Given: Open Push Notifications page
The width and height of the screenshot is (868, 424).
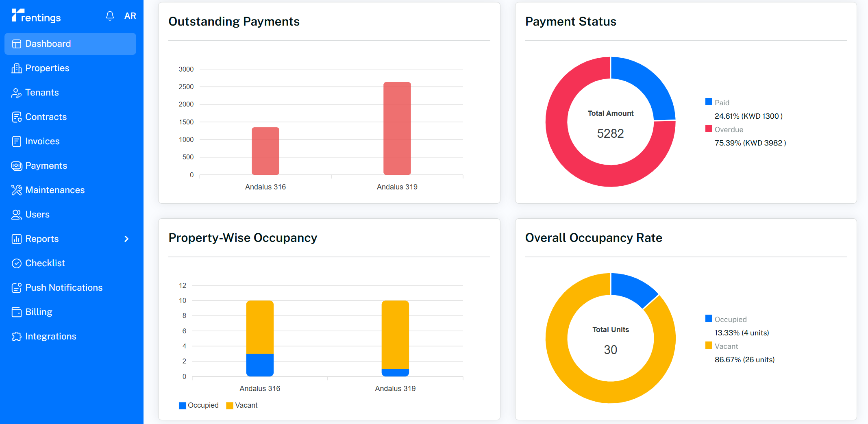Looking at the screenshot, I should coord(64,288).
